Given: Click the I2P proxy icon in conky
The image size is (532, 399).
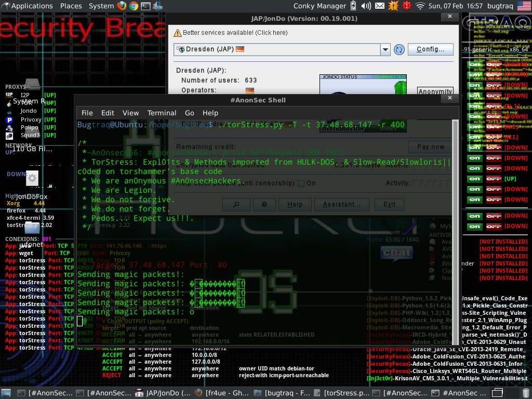Looking at the screenshot, I should [x=9, y=95].
